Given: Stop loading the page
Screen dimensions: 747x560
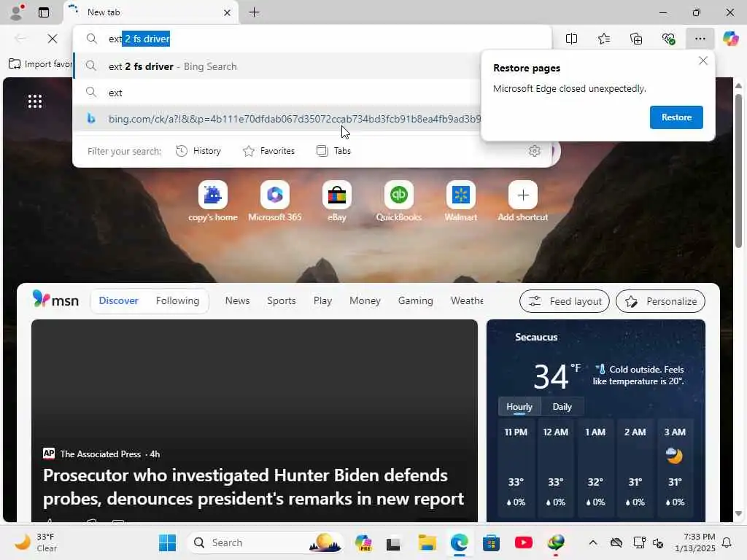Looking at the screenshot, I should pos(53,39).
